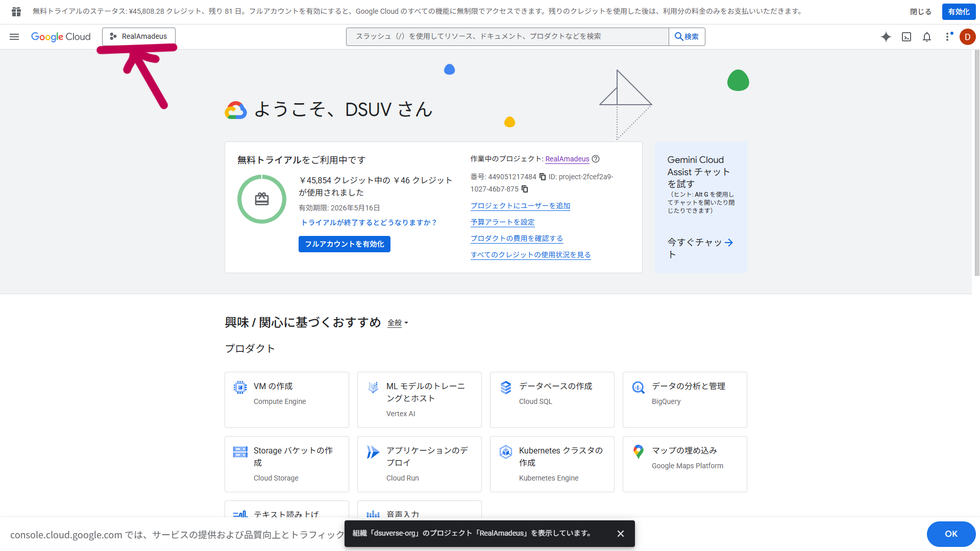The height and width of the screenshot is (551, 980).
Task: Open the notifications bell
Action: point(927,37)
